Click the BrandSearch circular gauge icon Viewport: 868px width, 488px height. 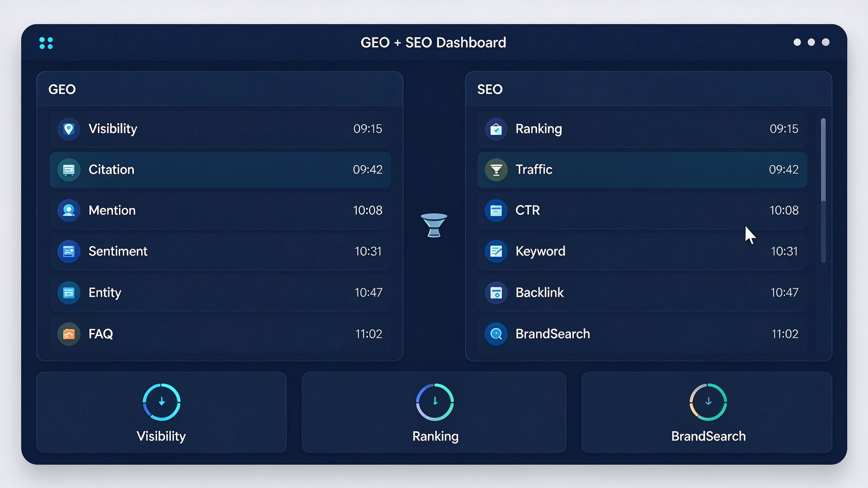708,402
